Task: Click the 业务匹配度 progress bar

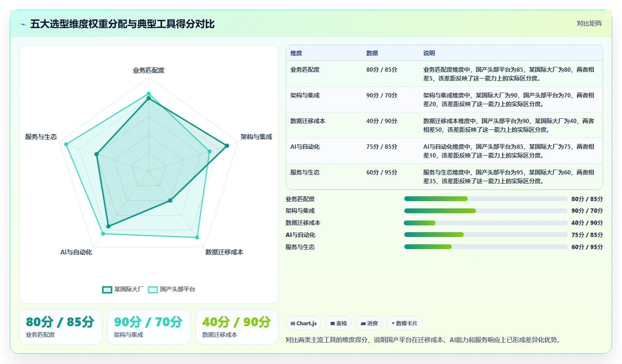Action: tap(486, 199)
